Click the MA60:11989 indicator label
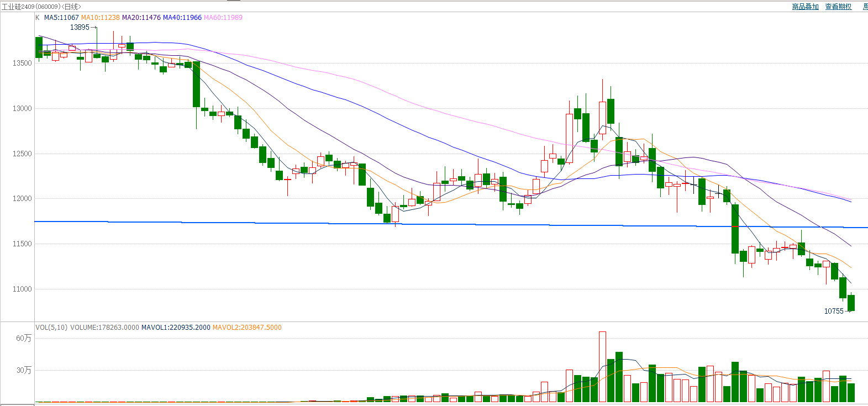Image resolution: width=868 pixels, height=406 pixels. click(x=223, y=18)
